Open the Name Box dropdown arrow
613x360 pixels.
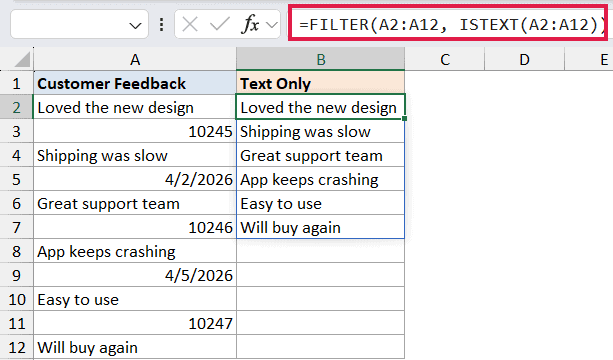pos(135,26)
